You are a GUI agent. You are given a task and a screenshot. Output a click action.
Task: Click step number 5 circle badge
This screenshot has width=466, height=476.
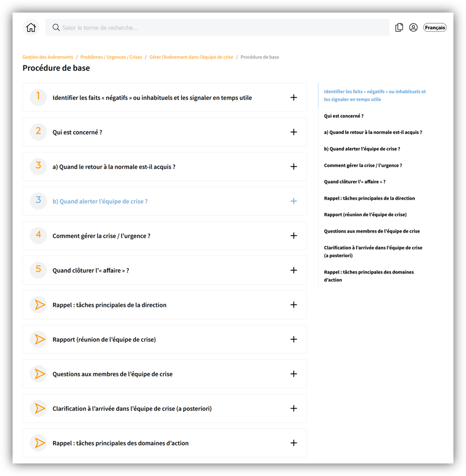[38, 270]
